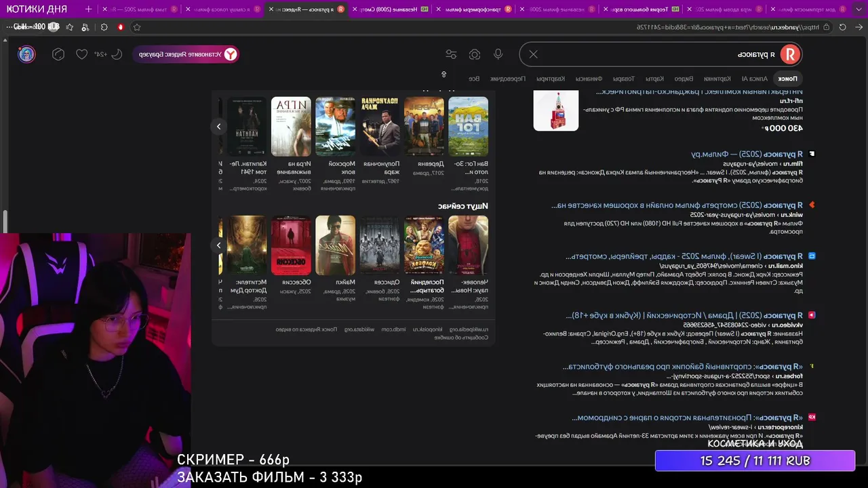Viewport: 868px width, 488px height.
Task: Close the active 'я ругаюсь — Яндекс' tab
Action: tap(271, 9)
